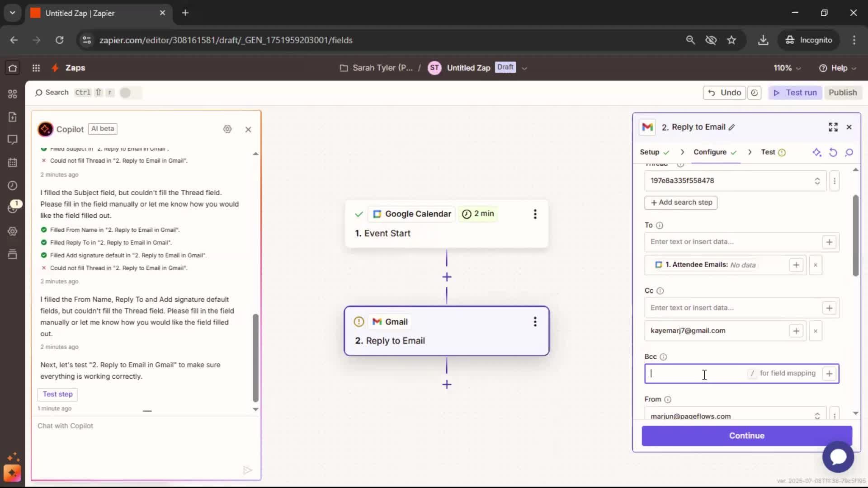This screenshot has height=488, width=868.
Task: Open the Gmail step options menu
Action: pyautogui.click(x=535, y=322)
